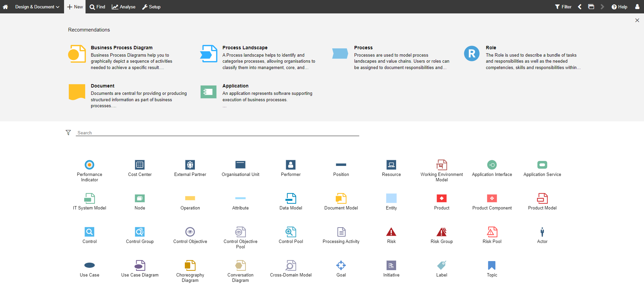Choose the Role recommendation
Image resolution: width=644 pixels, height=308 pixels.
(522, 58)
